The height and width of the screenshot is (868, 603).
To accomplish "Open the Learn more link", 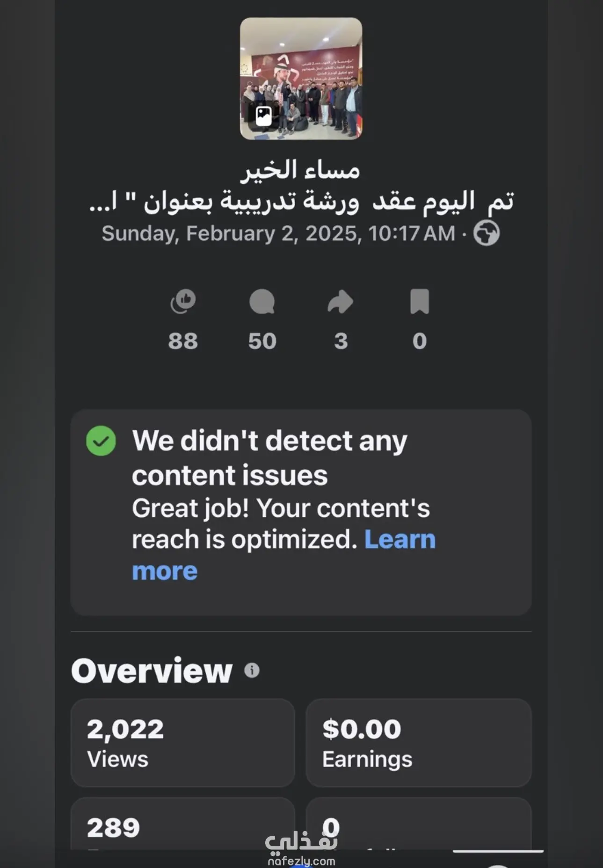I will [x=400, y=540].
